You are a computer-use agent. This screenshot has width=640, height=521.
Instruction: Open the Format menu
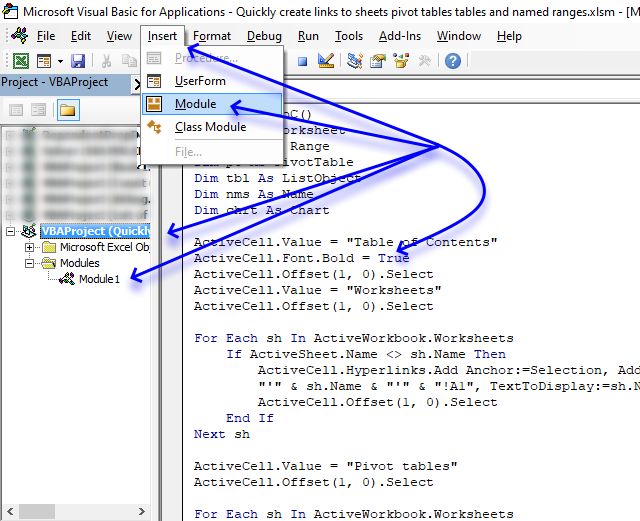click(212, 36)
